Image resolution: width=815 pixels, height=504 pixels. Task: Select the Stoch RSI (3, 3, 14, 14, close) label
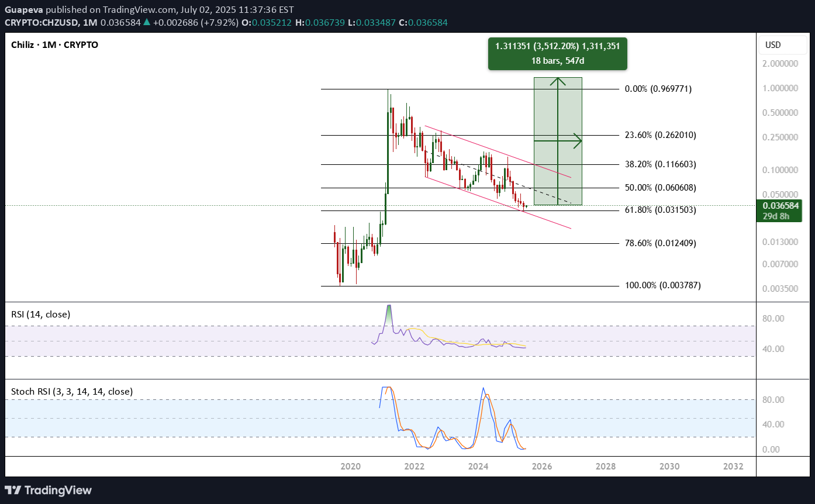[x=72, y=391]
